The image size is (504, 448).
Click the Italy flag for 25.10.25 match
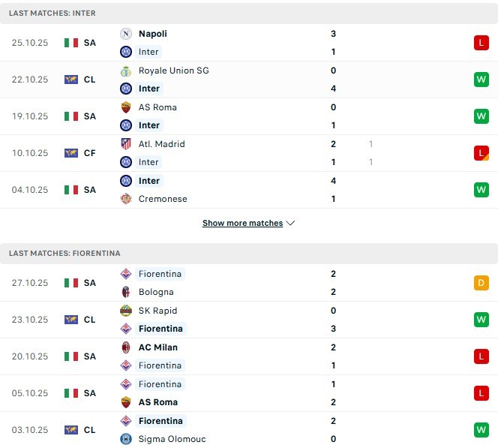click(71, 43)
